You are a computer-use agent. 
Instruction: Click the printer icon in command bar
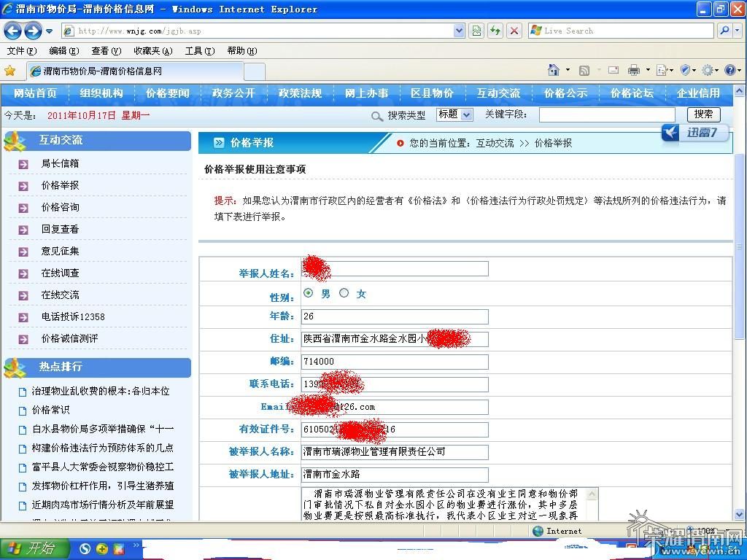click(634, 71)
